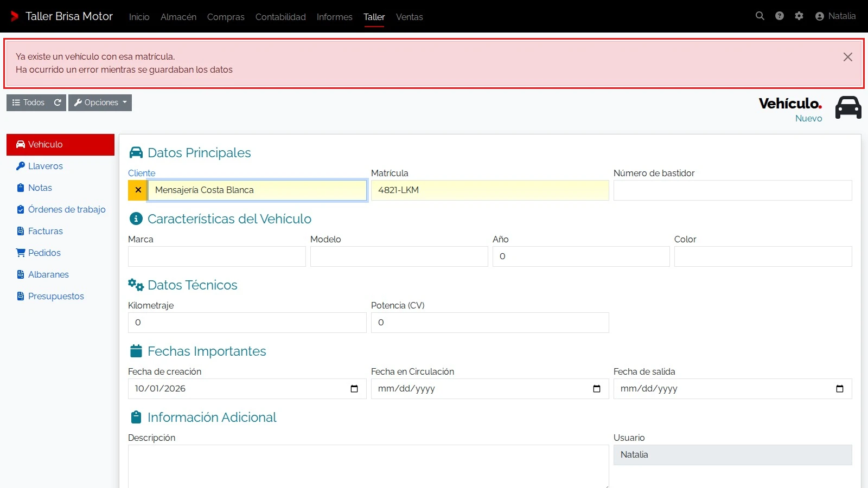The image size is (868, 488).
Task: Clear the selected Cliente with yellow X
Action: [138, 190]
